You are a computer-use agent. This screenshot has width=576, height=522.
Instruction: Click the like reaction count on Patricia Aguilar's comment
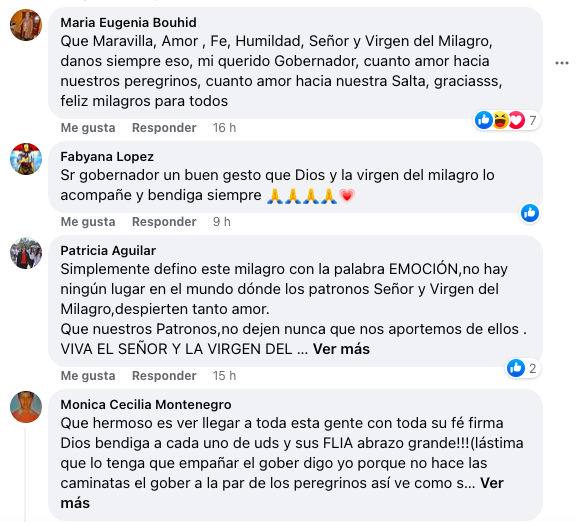point(523,368)
